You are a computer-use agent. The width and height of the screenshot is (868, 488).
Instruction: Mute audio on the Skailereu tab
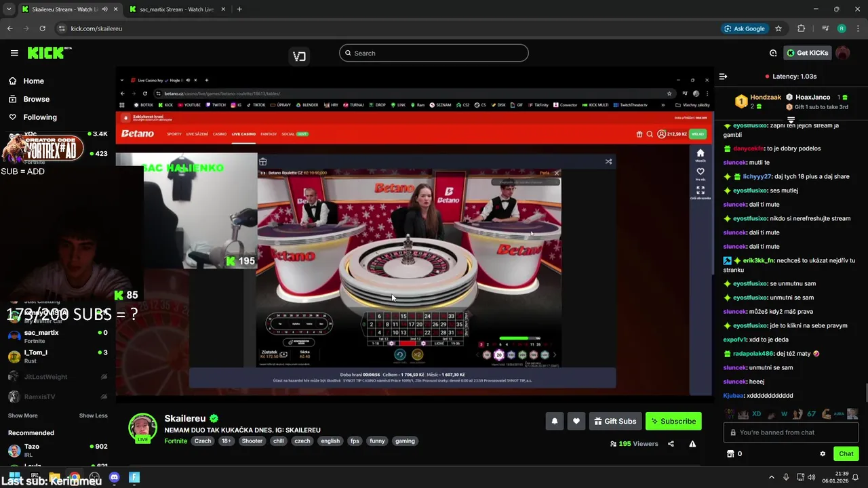(104, 9)
